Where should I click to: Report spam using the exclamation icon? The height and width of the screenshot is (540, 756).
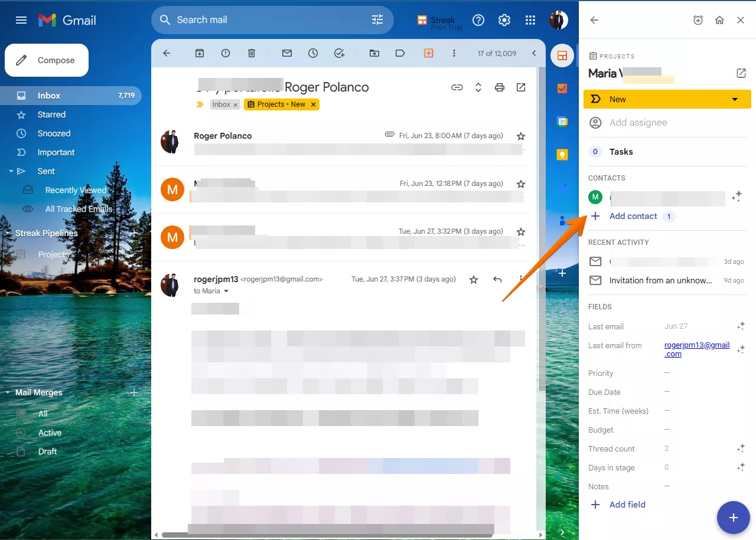(226, 53)
